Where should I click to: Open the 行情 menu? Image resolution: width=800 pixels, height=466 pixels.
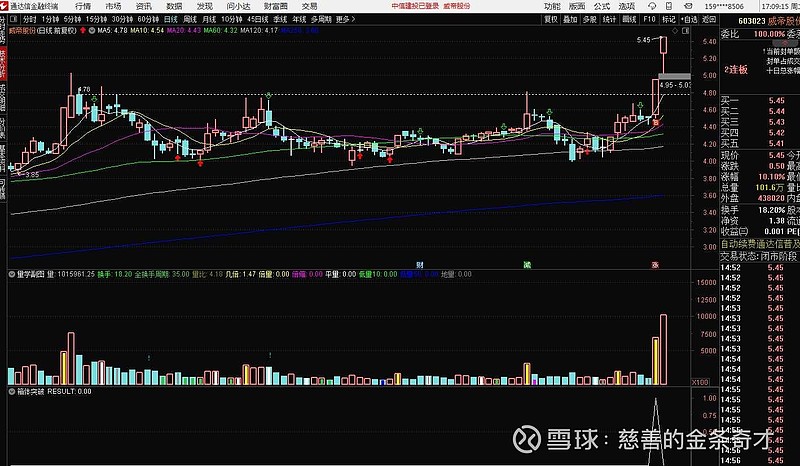point(83,6)
